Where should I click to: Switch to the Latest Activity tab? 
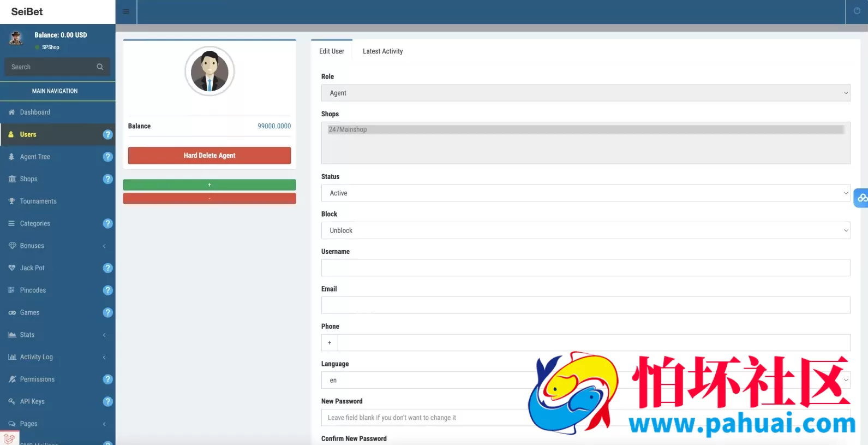pyautogui.click(x=382, y=51)
